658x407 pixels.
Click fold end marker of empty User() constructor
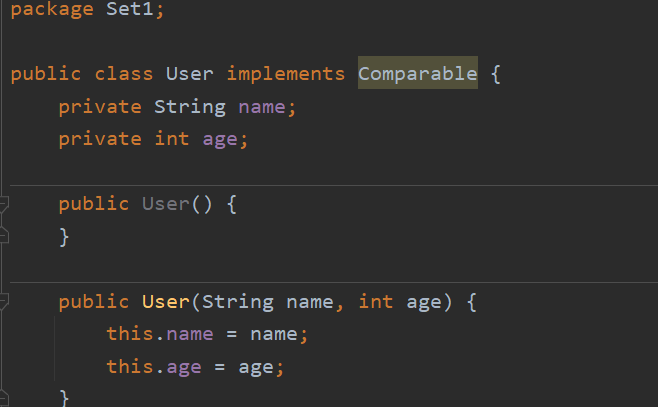click(x=3, y=236)
